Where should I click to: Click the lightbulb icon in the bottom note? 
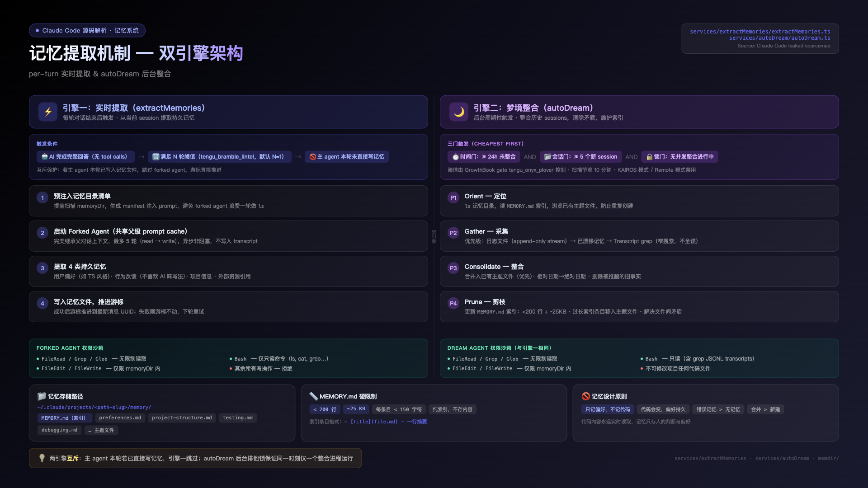pyautogui.click(x=42, y=458)
